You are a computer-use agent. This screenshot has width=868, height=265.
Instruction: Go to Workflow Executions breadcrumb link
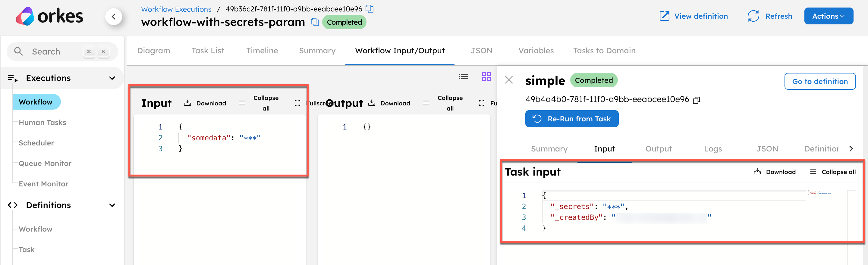176,9
